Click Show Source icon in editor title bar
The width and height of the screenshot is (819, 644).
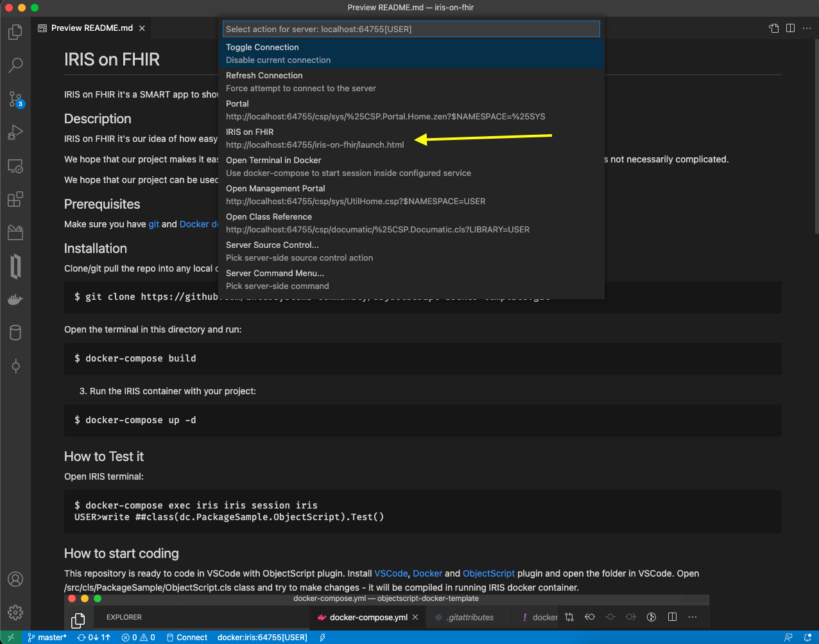pos(774,28)
